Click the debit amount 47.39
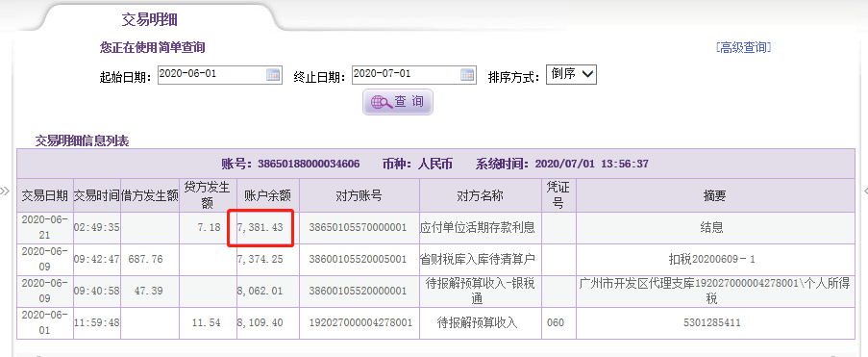 point(148,291)
